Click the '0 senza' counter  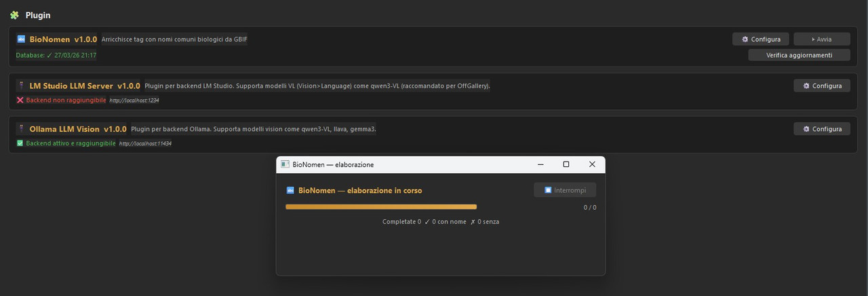tap(488, 221)
